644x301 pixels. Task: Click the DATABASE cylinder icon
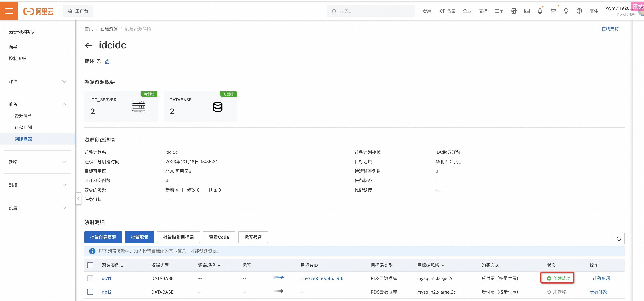217,107
